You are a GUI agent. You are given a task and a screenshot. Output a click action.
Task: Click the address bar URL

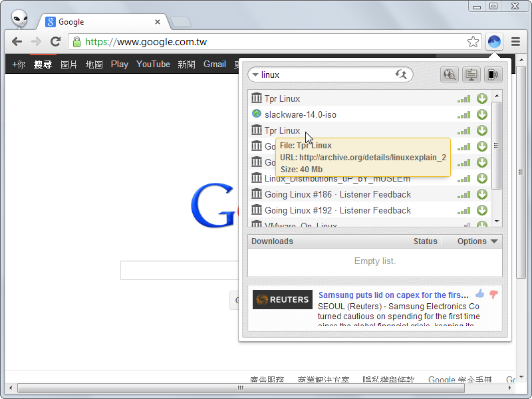146,42
